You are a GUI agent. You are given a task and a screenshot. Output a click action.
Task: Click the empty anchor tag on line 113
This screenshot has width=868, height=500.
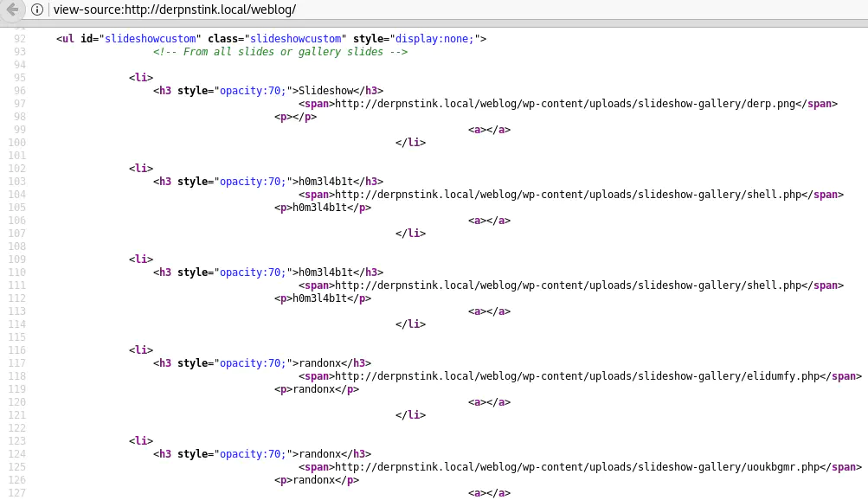tap(489, 311)
